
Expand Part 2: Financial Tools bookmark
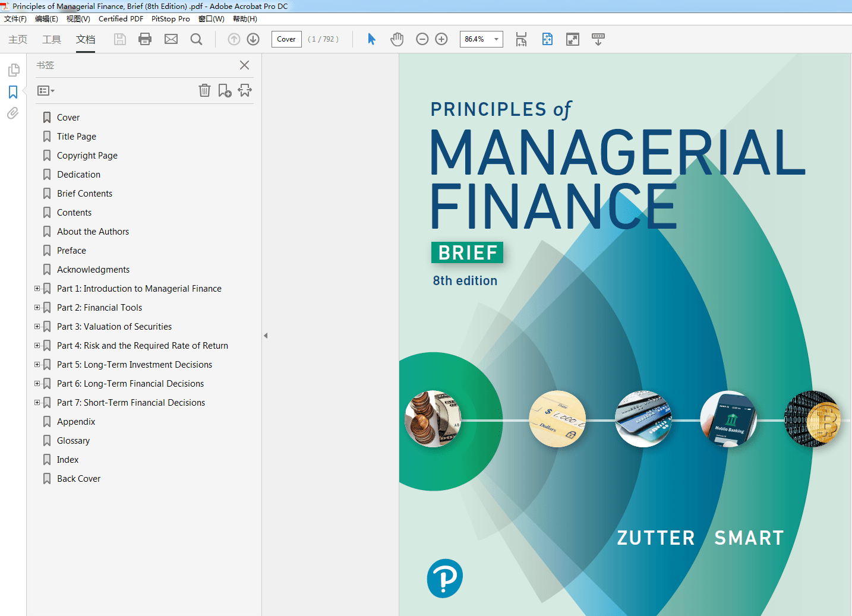(x=37, y=308)
